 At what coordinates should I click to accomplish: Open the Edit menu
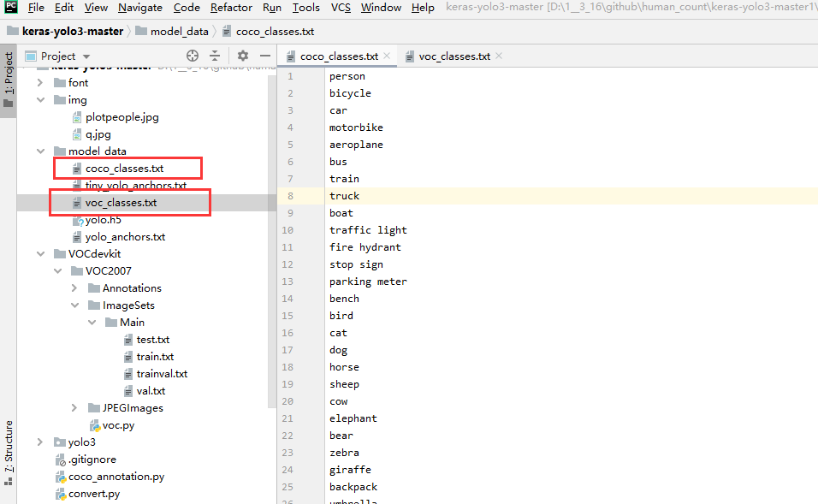coord(63,8)
